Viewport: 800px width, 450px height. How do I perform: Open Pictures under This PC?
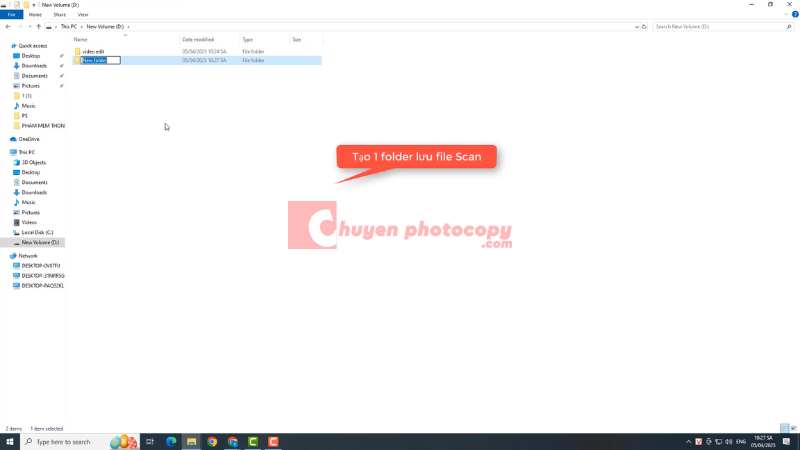pyautogui.click(x=31, y=212)
